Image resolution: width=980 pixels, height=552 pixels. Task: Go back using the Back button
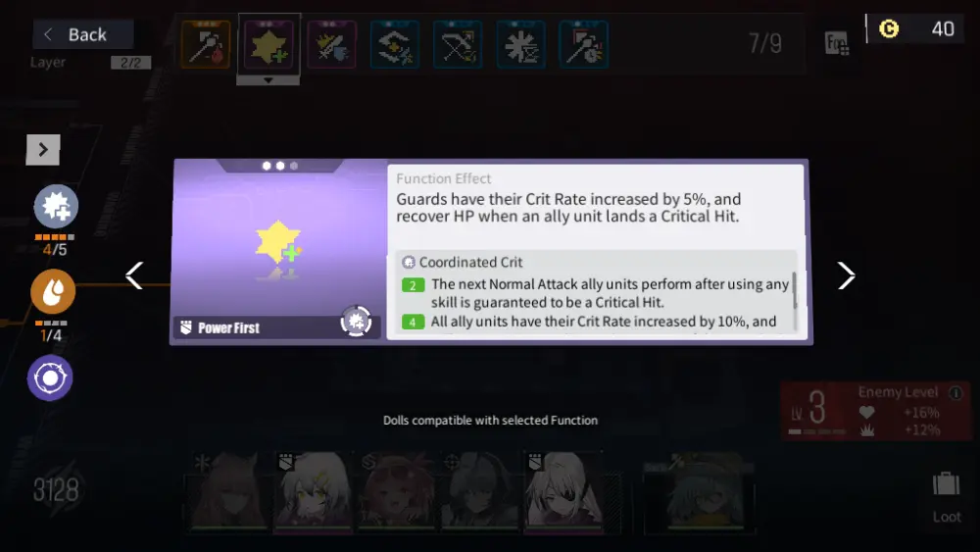(x=82, y=34)
